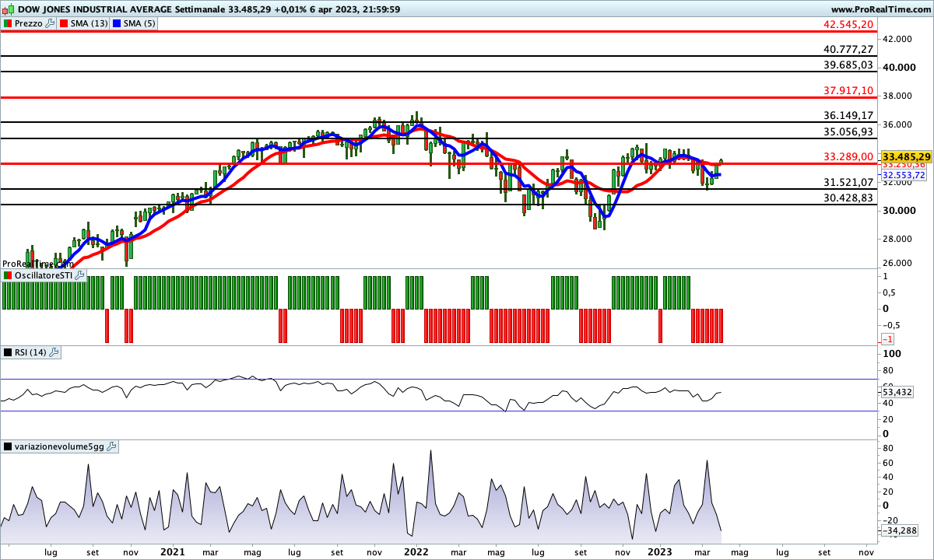This screenshot has width=934, height=560.
Task: Click the 42.545,20 resistance level label
Action: [848, 24]
